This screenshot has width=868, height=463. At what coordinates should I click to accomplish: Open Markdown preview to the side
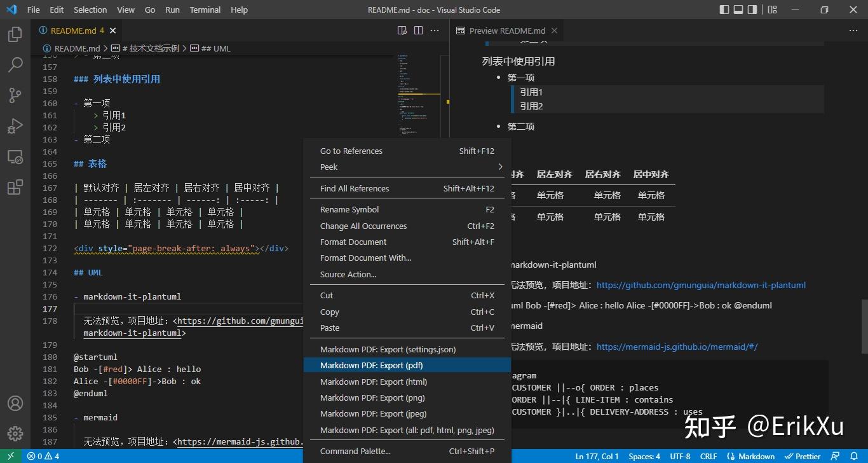click(x=402, y=30)
